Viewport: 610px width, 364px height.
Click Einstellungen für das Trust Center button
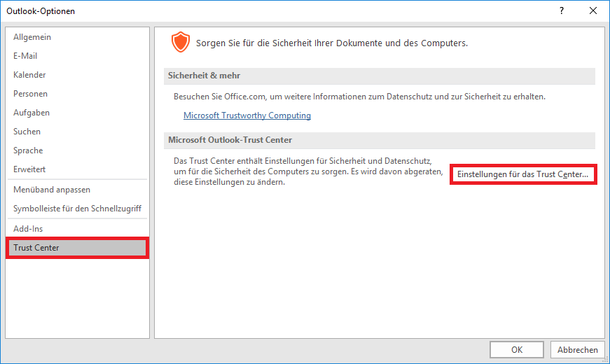tap(522, 174)
